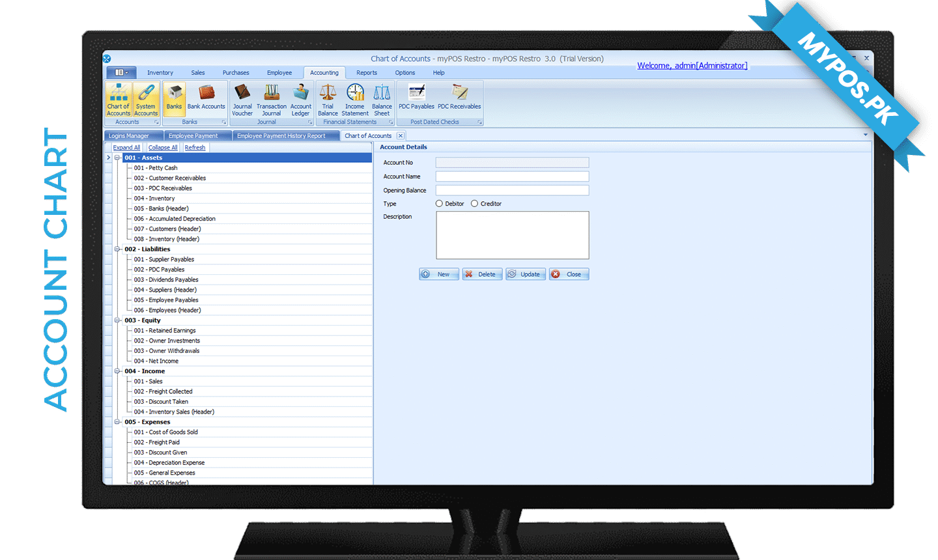Select the Creditor radio button
The height and width of the screenshot is (560, 938).
click(x=475, y=204)
